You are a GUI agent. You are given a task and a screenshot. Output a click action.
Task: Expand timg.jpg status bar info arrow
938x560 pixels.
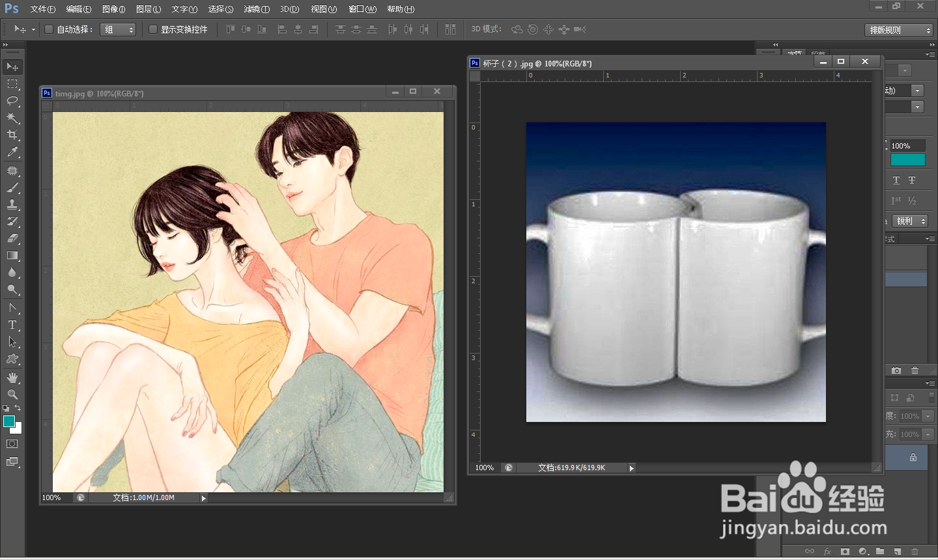click(204, 498)
